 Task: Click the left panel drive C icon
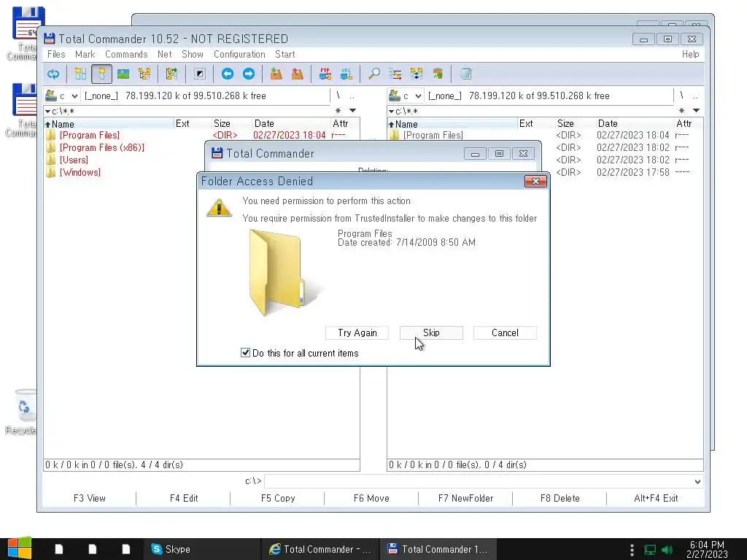click(50, 96)
